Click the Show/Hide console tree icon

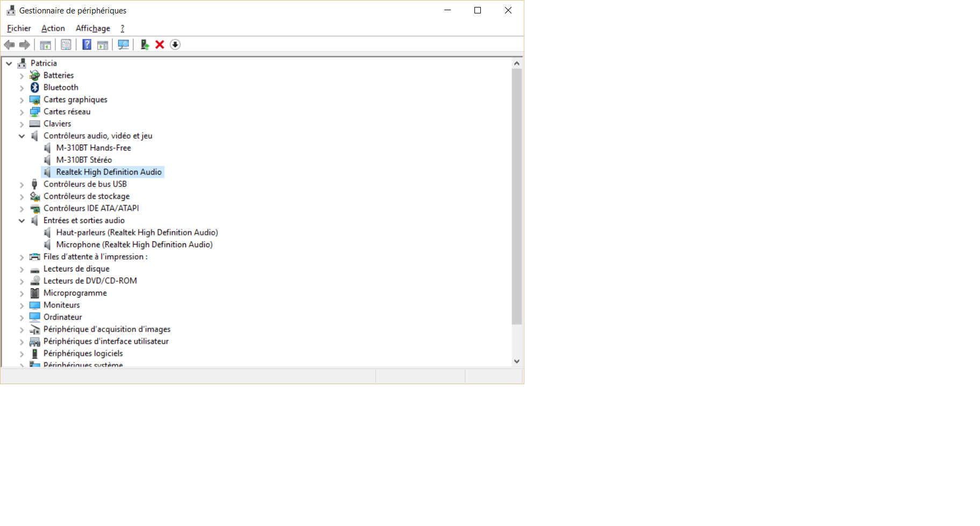click(x=46, y=45)
